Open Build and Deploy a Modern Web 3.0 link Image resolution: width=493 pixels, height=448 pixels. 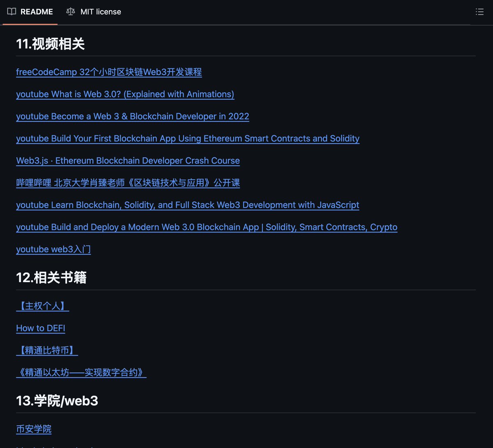click(x=207, y=227)
